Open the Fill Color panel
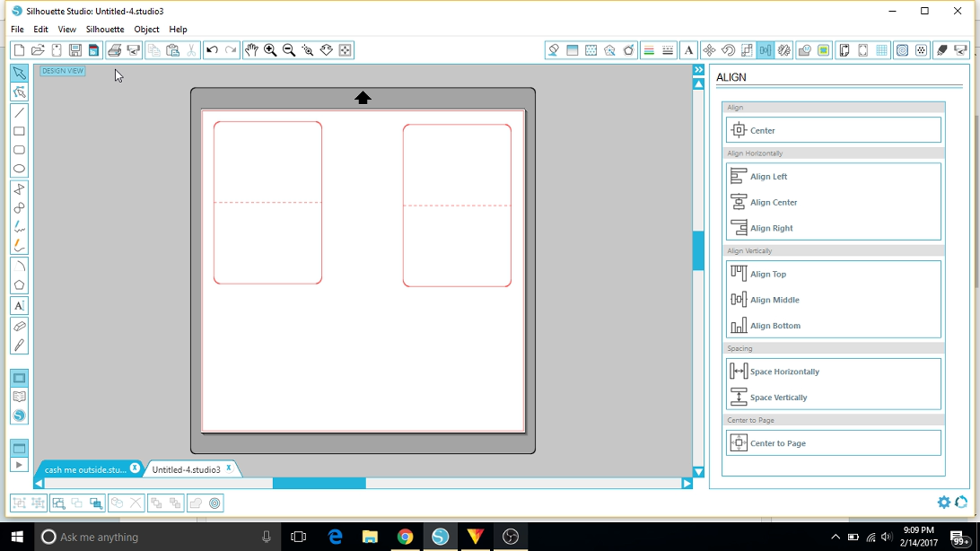Viewport: 980px width, 551px height. [553, 50]
